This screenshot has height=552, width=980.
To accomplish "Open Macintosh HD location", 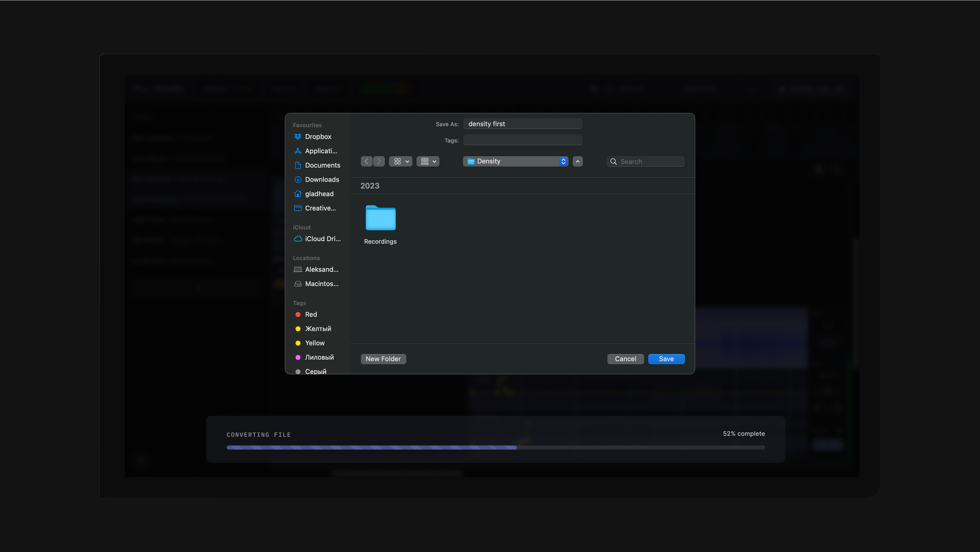I will 321,284.
